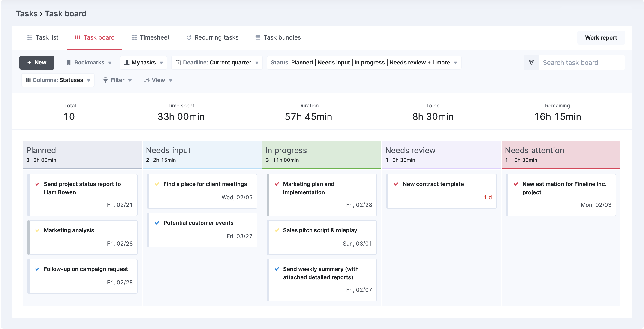Image resolution: width=644 pixels, height=329 pixels.
Task: Open the My tasks dropdown
Action: pyautogui.click(x=144, y=63)
